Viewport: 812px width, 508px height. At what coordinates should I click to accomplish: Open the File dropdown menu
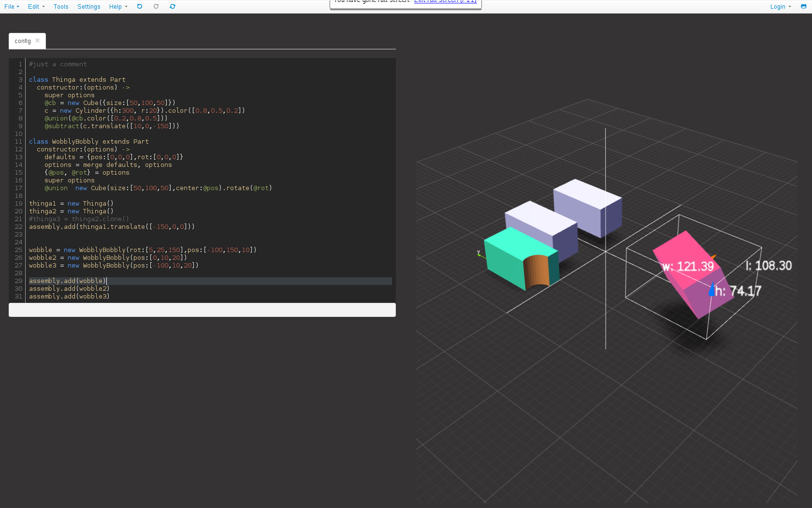pyautogui.click(x=12, y=6)
